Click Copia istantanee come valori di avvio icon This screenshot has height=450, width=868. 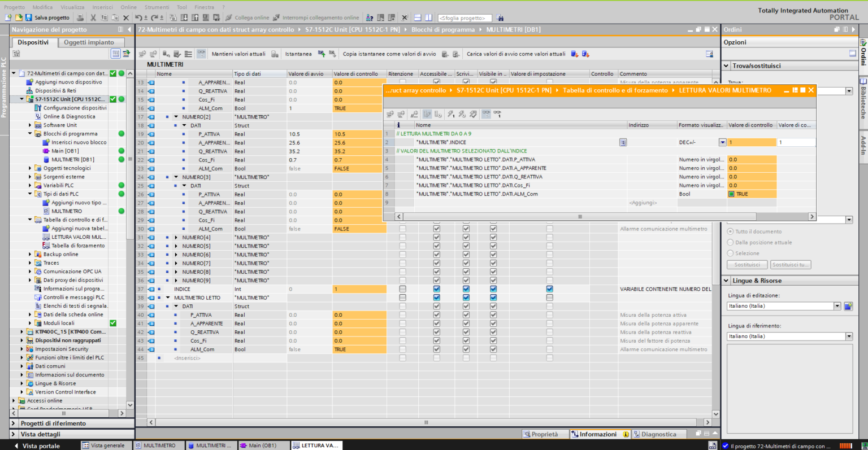click(x=443, y=54)
